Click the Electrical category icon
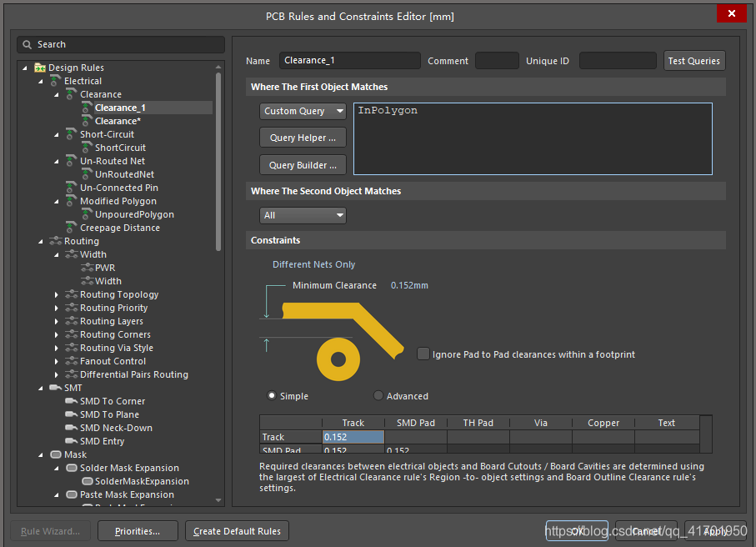This screenshot has height=547, width=756. tap(56, 81)
